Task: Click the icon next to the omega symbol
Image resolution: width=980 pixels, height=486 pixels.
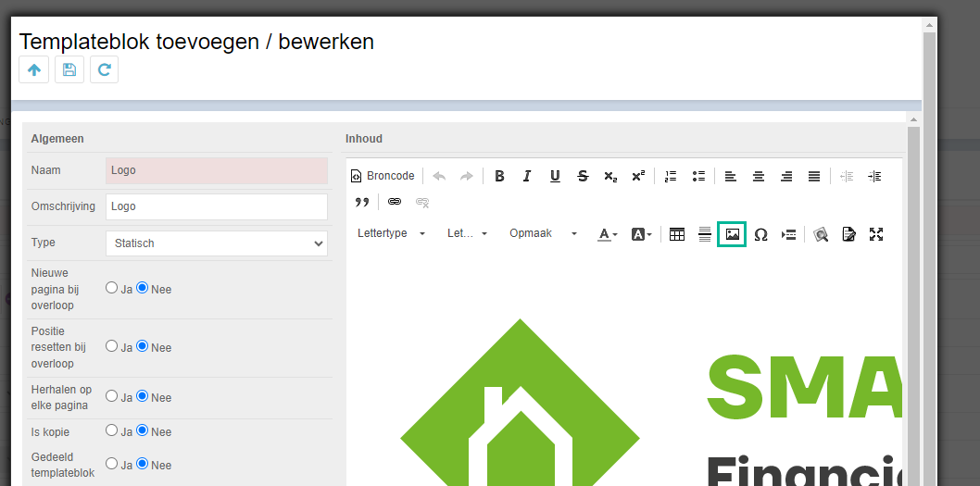Action: pyautogui.click(x=789, y=234)
